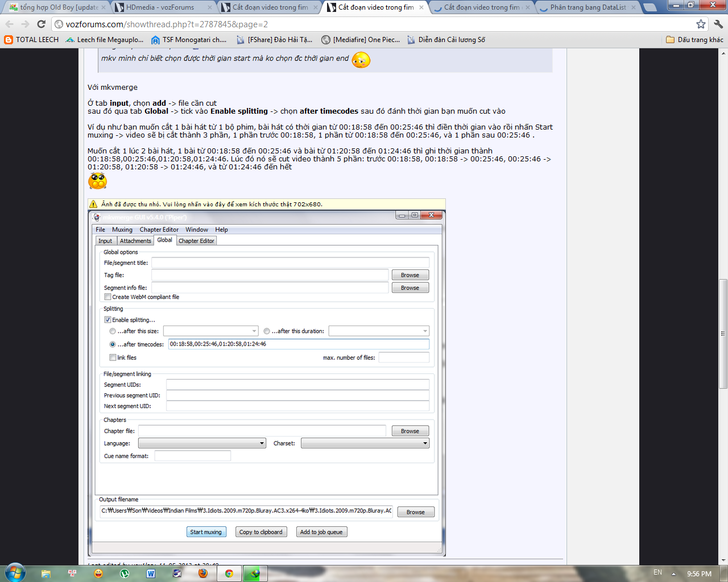Click the File/segment title field
The image size is (728, 582).
[290, 263]
